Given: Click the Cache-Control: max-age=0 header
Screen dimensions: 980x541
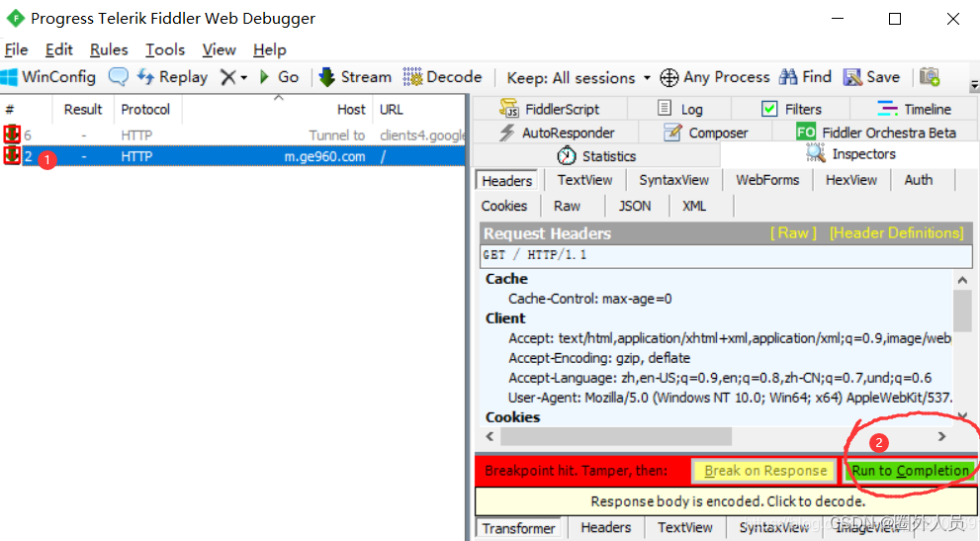Looking at the screenshot, I should (590, 299).
